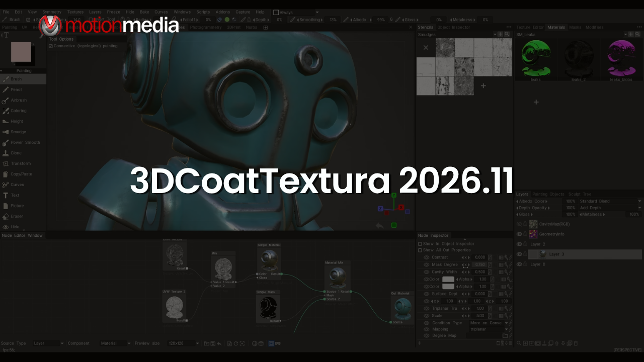Screen dimensions: 644x362
Task: Click undo arrow icon in node editor toolbar
Action: (x=219, y=343)
